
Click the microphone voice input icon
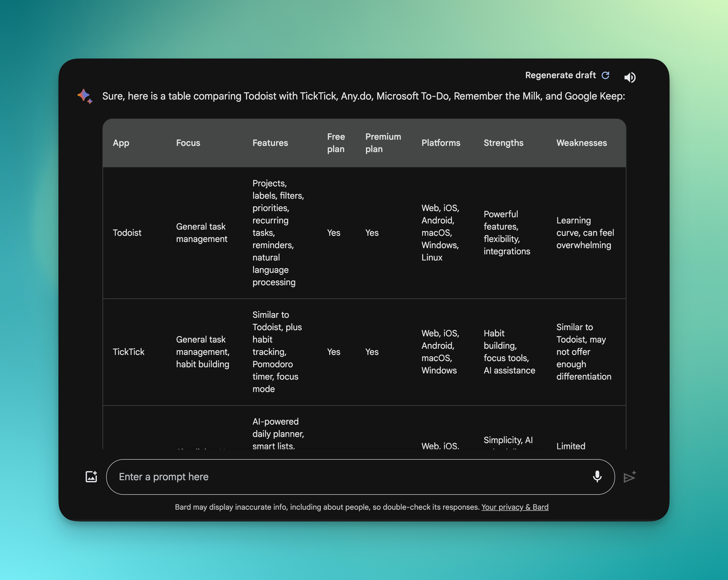tap(597, 477)
